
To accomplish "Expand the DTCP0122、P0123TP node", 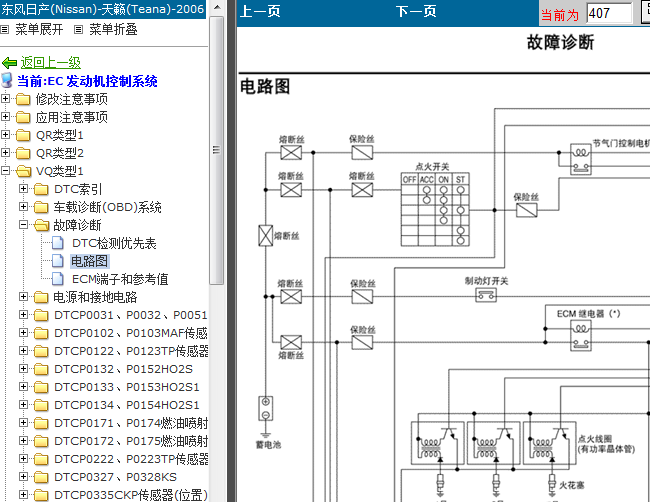I will 24,350.
